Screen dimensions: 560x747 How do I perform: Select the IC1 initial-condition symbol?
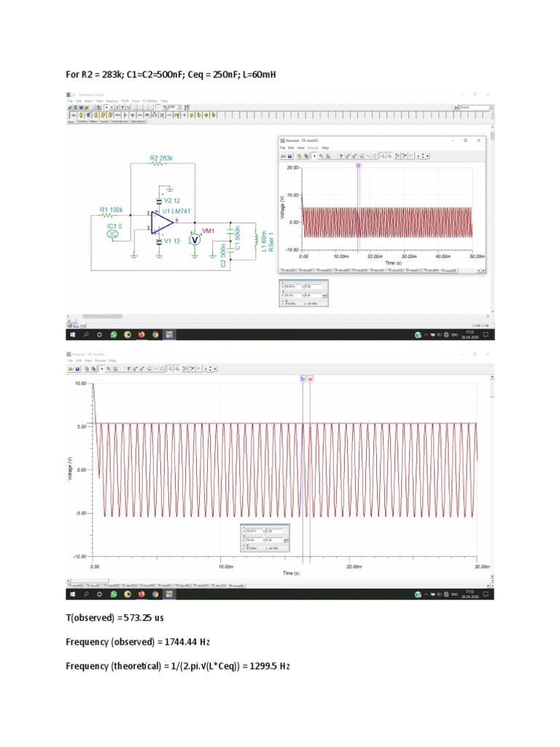(x=113, y=233)
